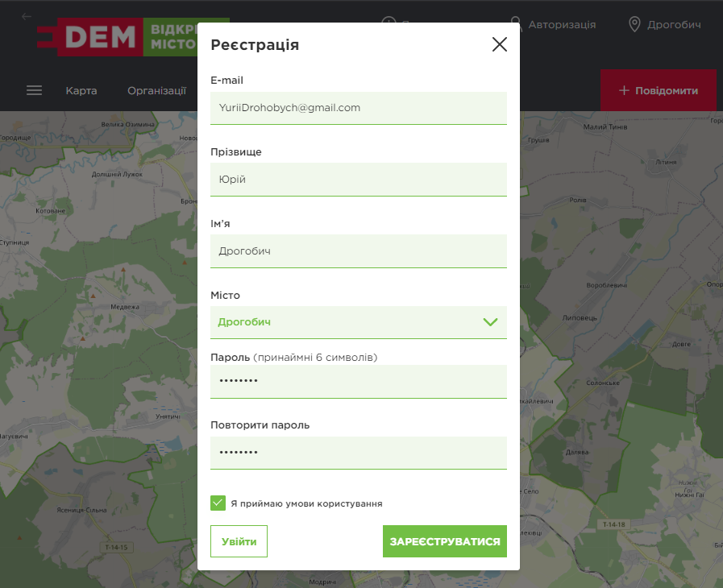Focus the Повторити пароль field
The width and height of the screenshot is (723, 588).
click(358, 453)
